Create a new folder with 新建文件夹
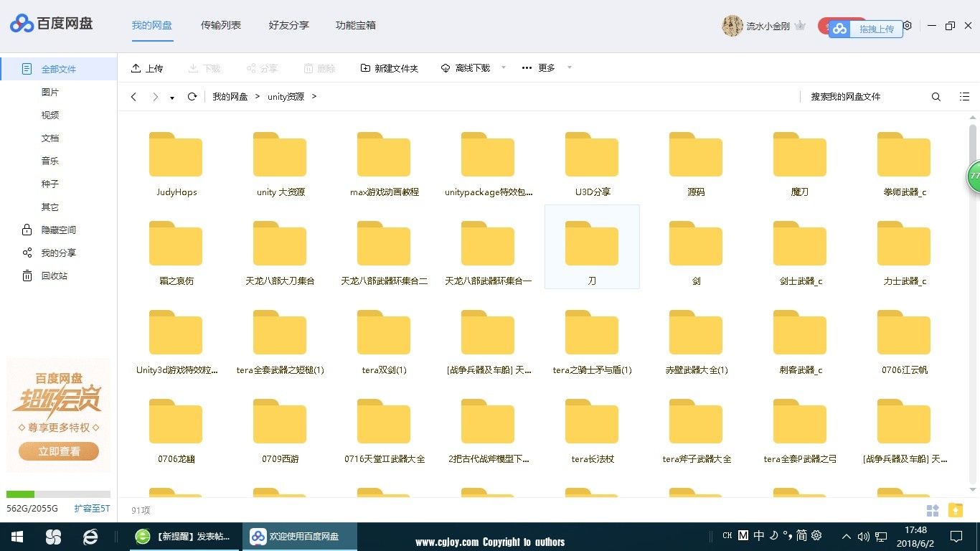 coord(389,68)
